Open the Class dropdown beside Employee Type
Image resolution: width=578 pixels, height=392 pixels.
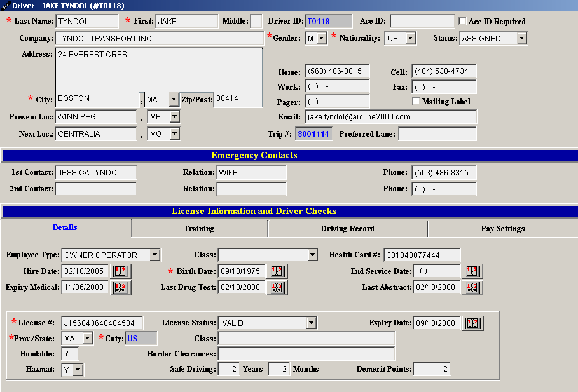(x=313, y=255)
